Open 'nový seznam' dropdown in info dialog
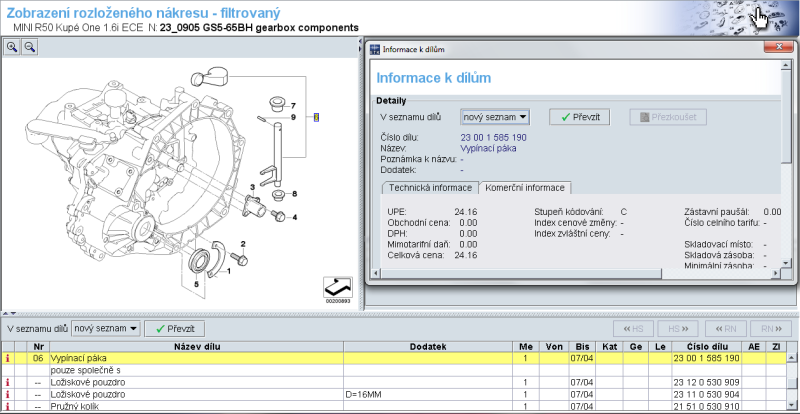This screenshot has height=414, width=800. [496, 117]
